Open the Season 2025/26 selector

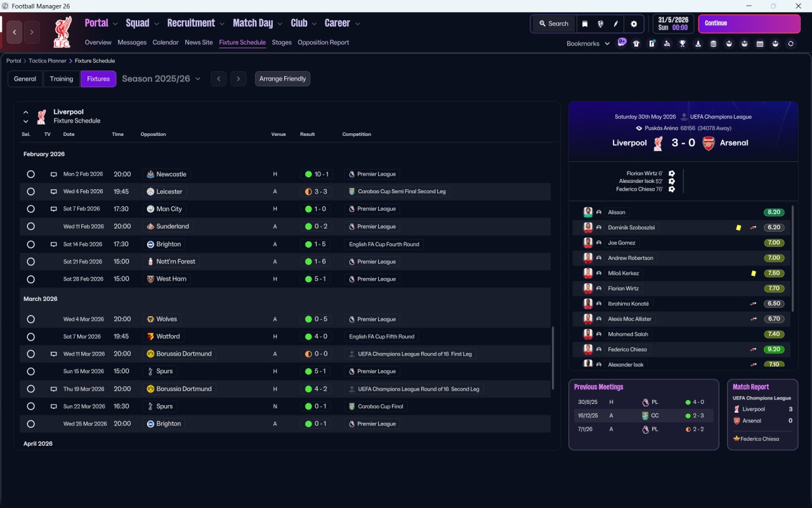point(161,79)
